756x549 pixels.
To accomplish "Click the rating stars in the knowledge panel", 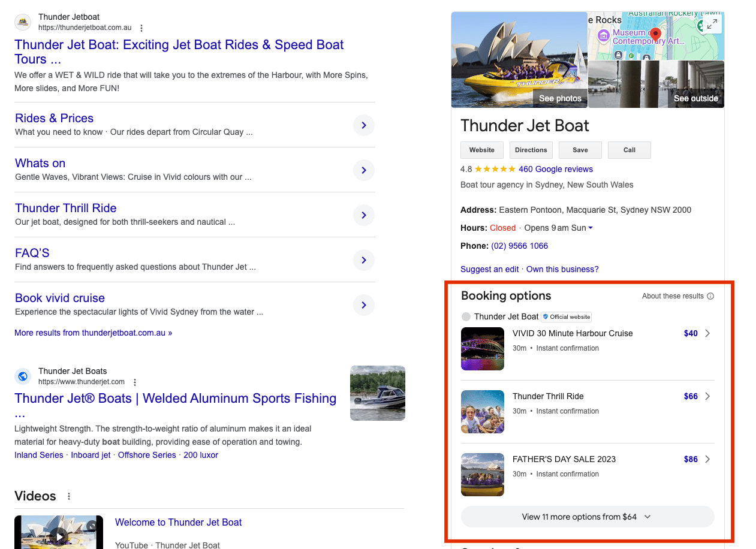I will pos(495,169).
